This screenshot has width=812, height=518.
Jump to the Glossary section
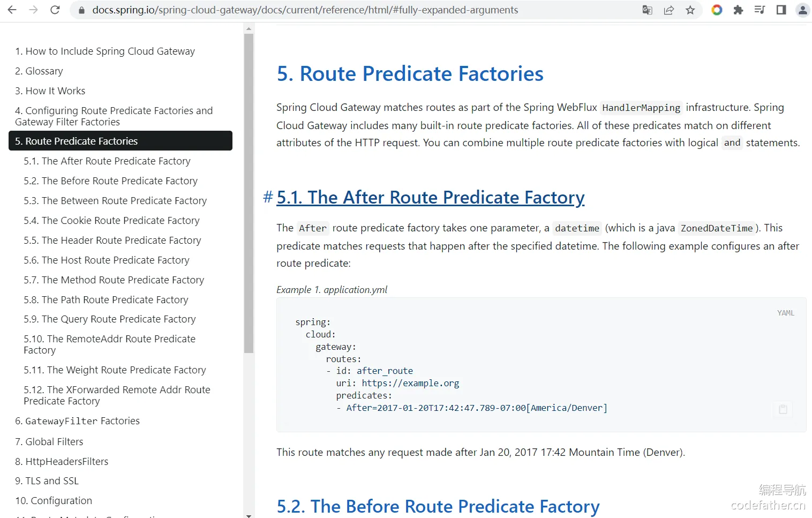coord(39,71)
